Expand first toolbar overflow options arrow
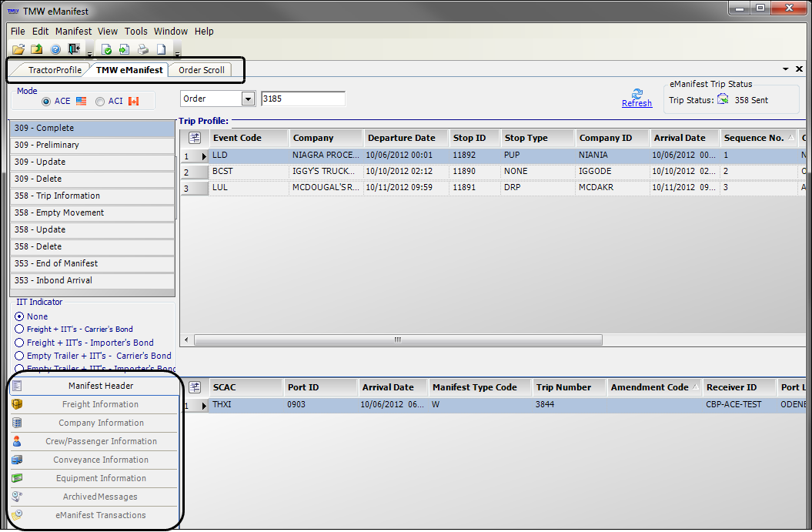The height and width of the screenshot is (532, 812). pos(90,54)
